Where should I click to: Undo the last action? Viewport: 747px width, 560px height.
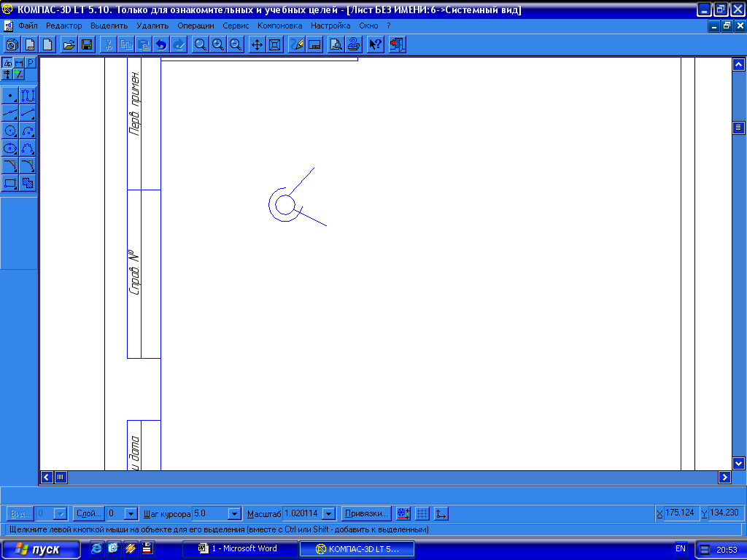pyautogui.click(x=161, y=44)
